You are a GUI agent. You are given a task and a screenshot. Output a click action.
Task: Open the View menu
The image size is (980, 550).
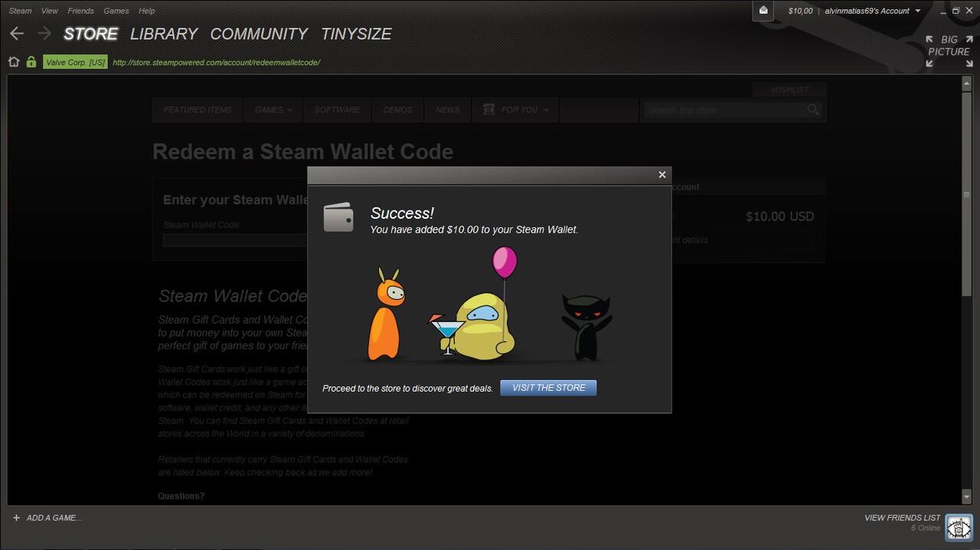pyautogui.click(x=50, y=11)
